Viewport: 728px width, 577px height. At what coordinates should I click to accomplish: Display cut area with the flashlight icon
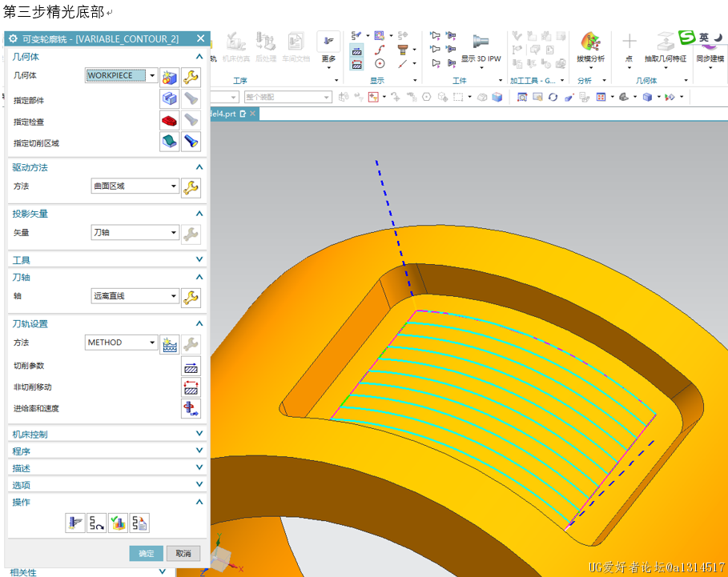[x=190, y=142]
